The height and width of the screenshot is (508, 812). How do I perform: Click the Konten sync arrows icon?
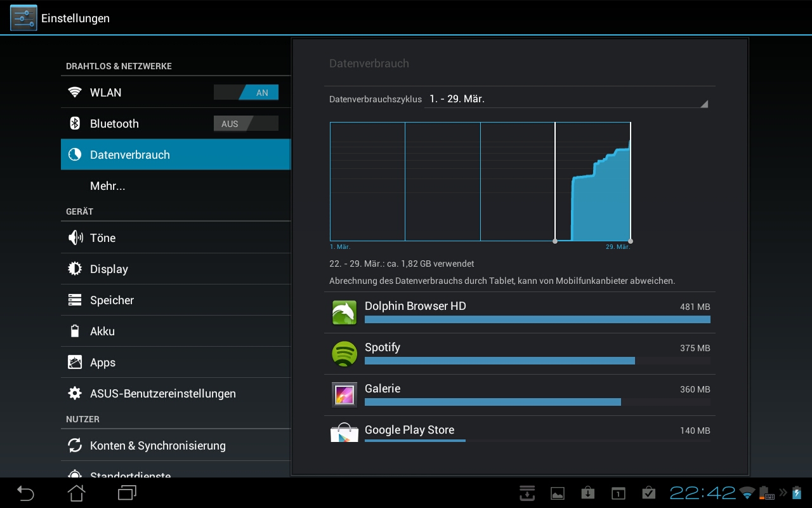coord(75,445)
